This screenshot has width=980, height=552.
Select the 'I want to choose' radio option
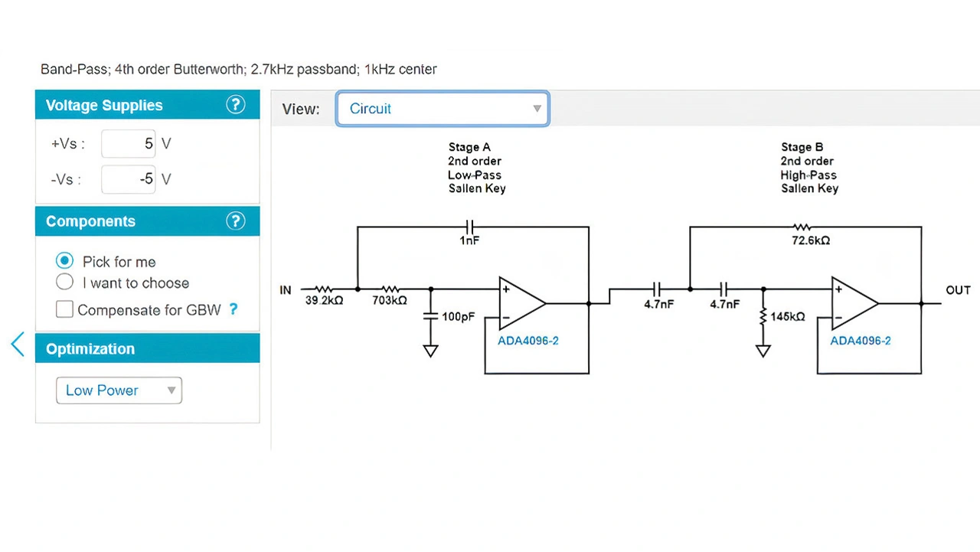tap(65, 283)
